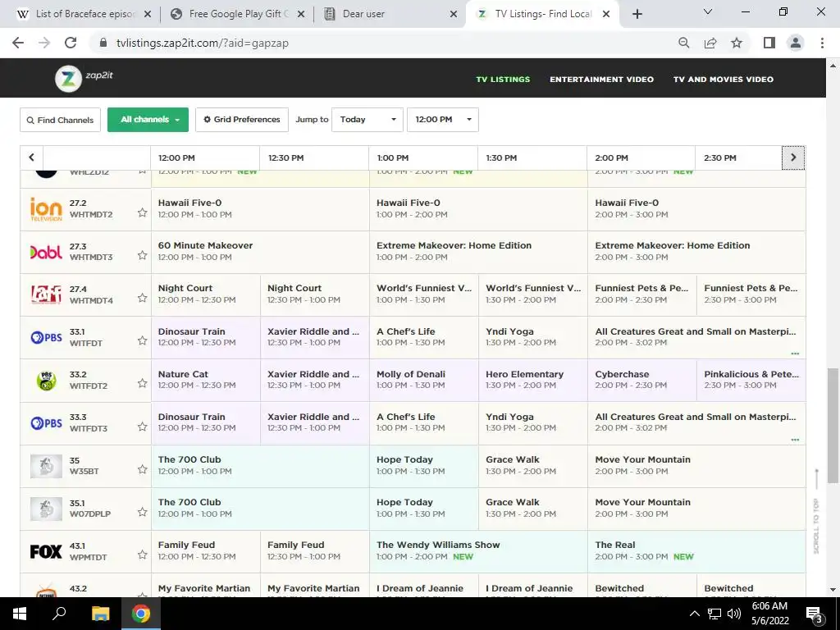840x630 pixels.
Task: Click the browser zoom magnifier icon
Action: point(683,43)
